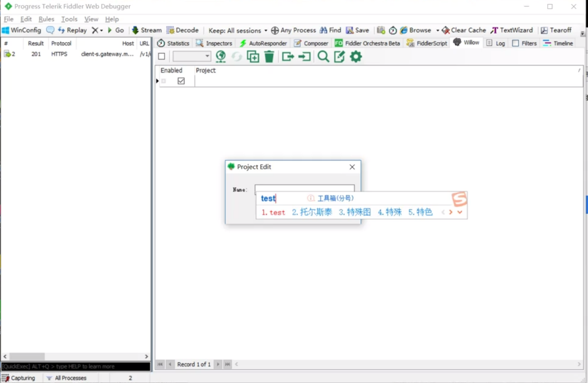
Task: Click the Willow trash delete icon
Action: click(x=269, y=56)
